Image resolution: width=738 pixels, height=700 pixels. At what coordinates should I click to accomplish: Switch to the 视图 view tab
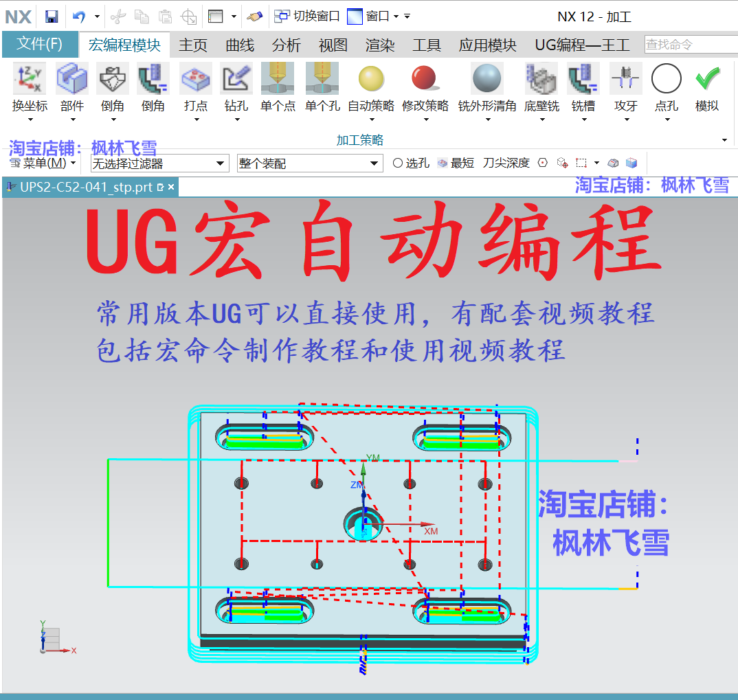[333, 45]
